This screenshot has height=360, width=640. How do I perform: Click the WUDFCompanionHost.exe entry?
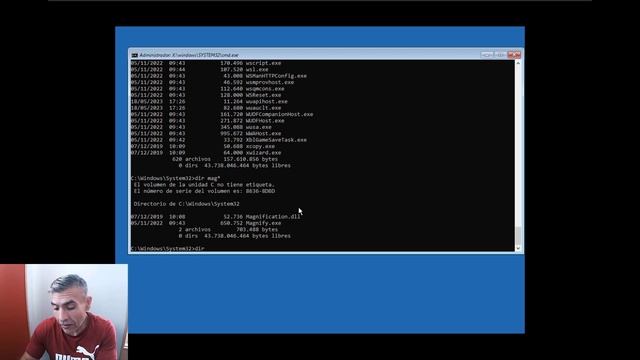click(279, 114)
